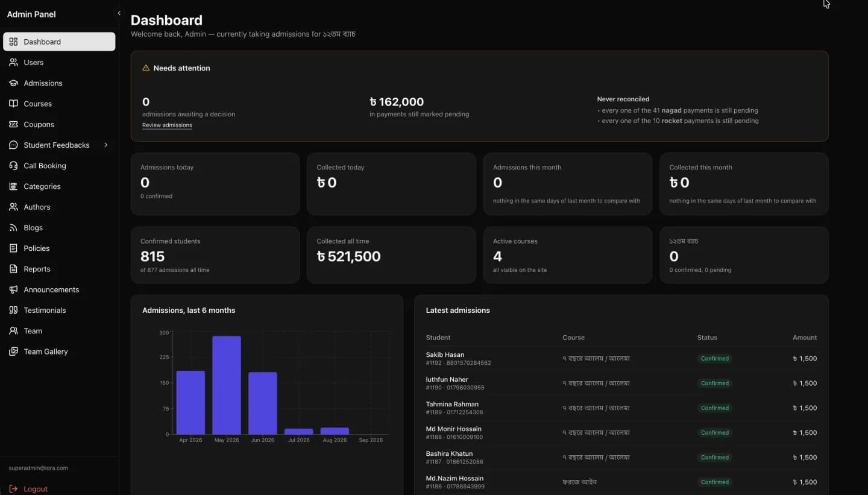Click the Student Feedbacks chat bubble icon

[x=13, y=145]
